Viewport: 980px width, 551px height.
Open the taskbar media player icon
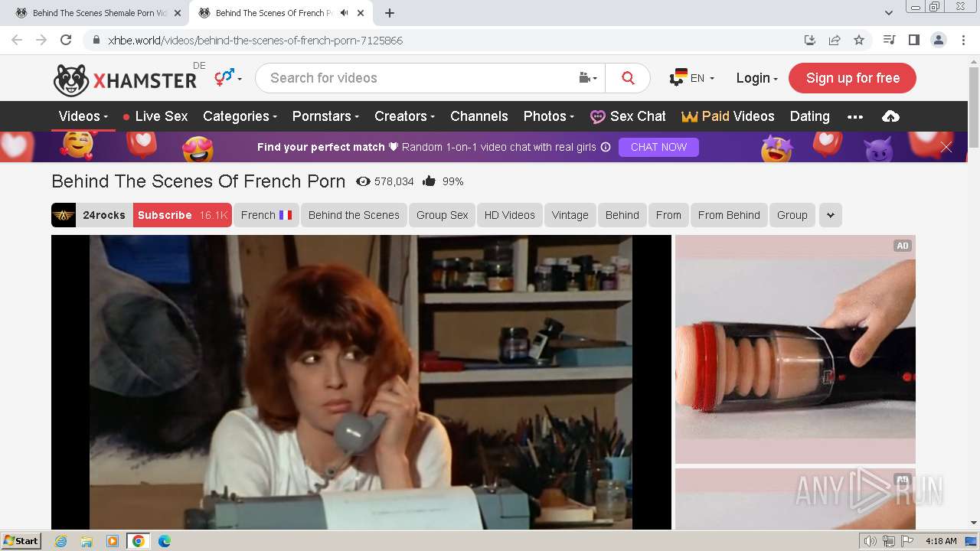tap(113, 541)
